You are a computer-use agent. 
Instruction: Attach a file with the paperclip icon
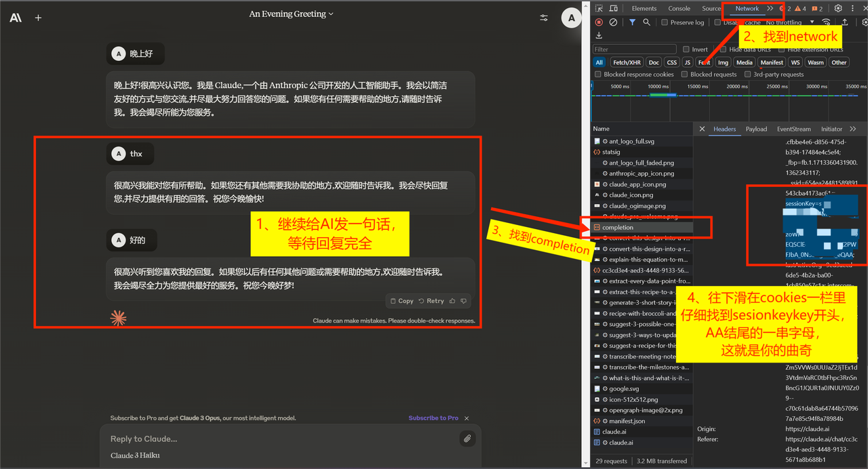[x=467, y=439]
